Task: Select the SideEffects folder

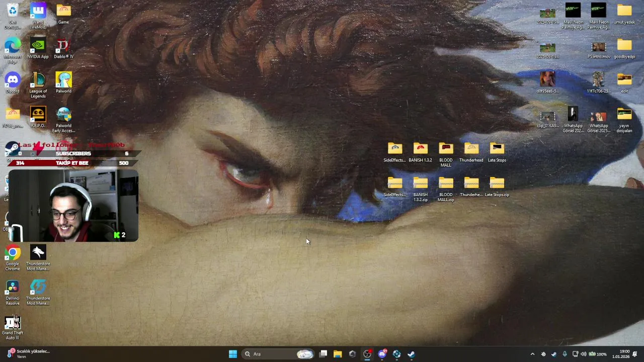Action: click(x=395, y=152)
